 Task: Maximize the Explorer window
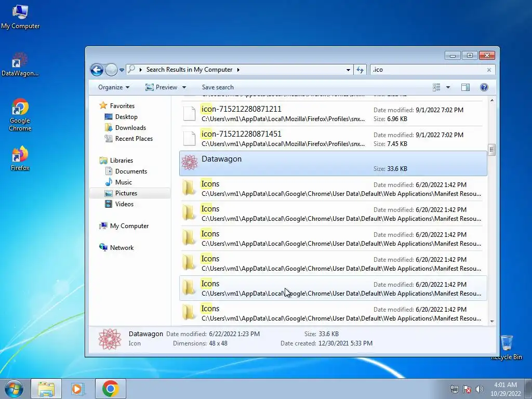(x=470, y=55)
